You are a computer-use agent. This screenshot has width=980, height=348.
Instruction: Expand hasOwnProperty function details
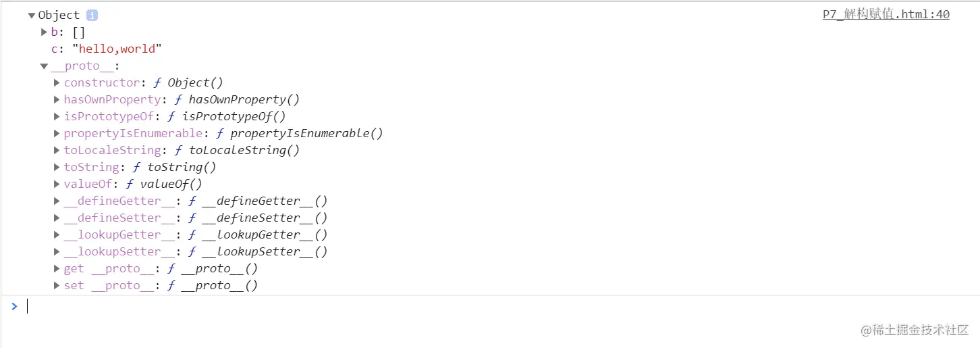[x=57, y=99]
